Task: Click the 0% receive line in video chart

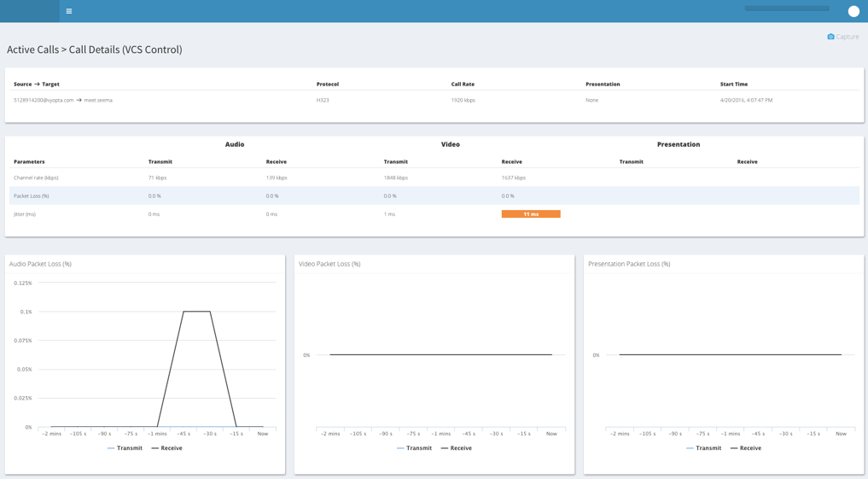Action: (440, 354)
